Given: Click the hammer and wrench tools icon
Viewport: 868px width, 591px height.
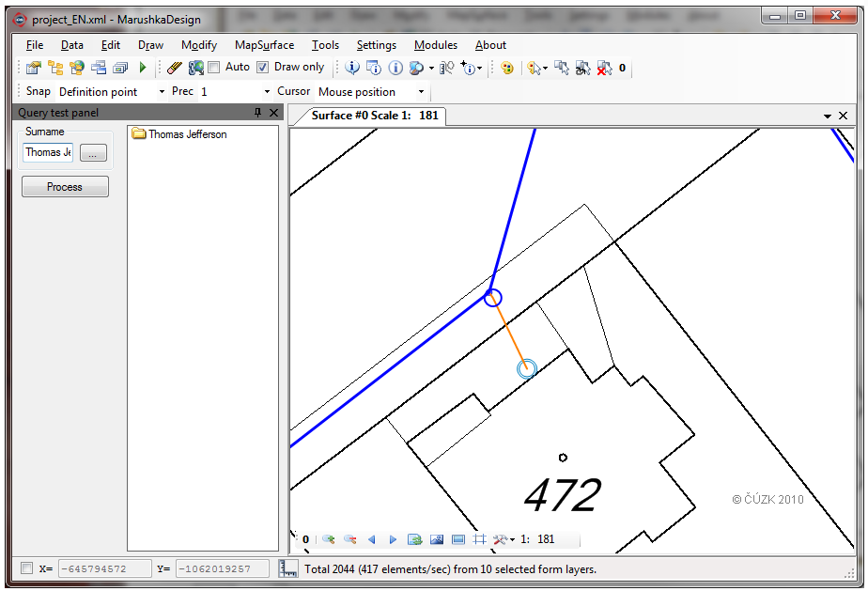Looking at the screenshot, I should click(x=500, y=539).
